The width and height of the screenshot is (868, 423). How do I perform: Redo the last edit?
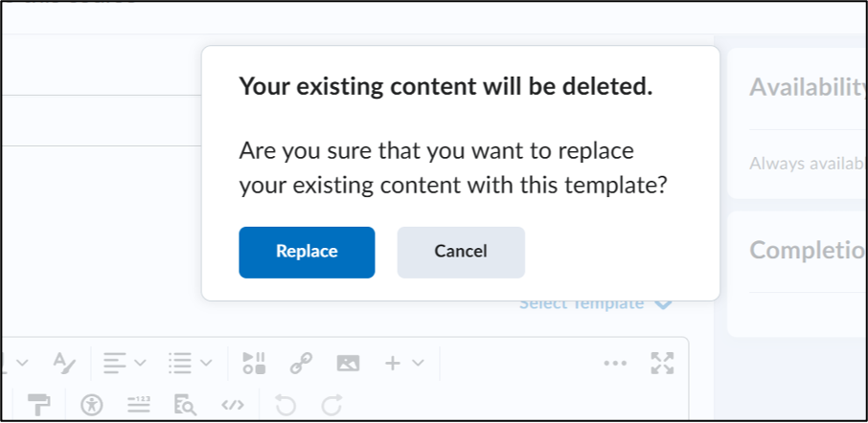point(331,406)
